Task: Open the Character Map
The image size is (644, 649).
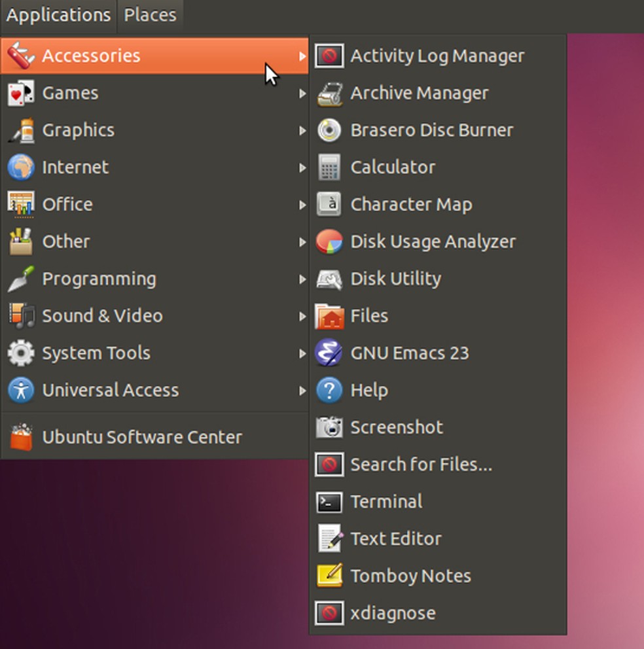Action: tap(411, 204)
